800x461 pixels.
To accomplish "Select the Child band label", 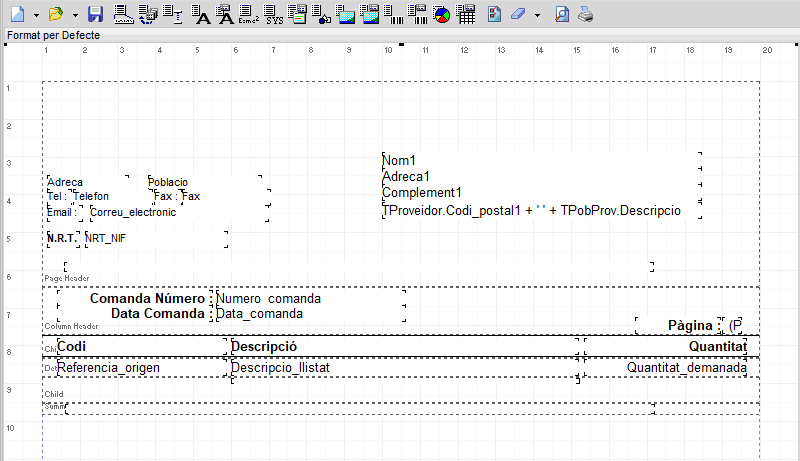I will tap(54, 394).
